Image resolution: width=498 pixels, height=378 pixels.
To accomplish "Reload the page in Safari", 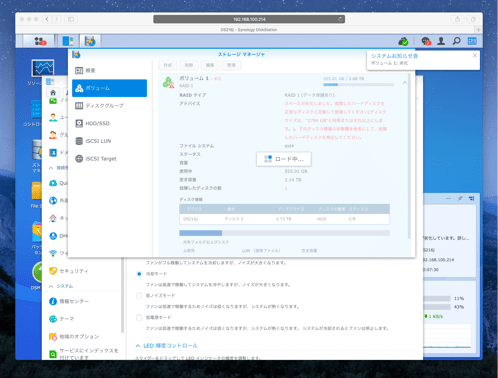I will point(340,19).
